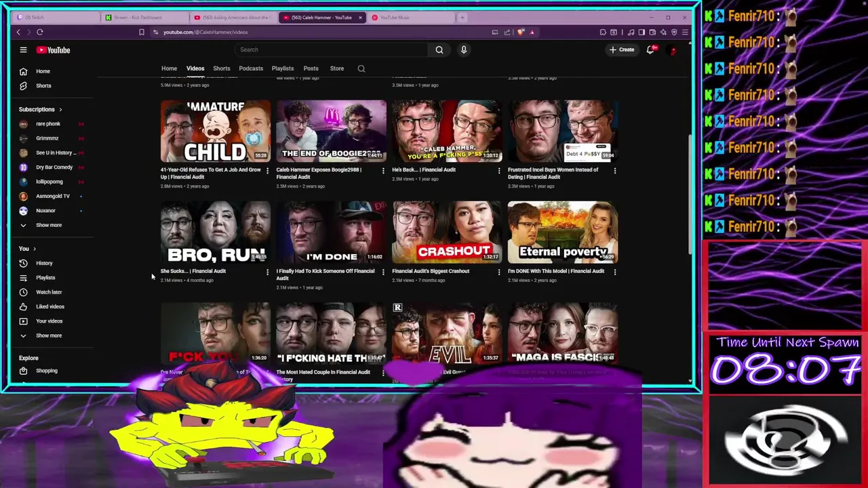Open more options for 41-Year-Old Refuses video
The image size is (868, 488).
267,171
